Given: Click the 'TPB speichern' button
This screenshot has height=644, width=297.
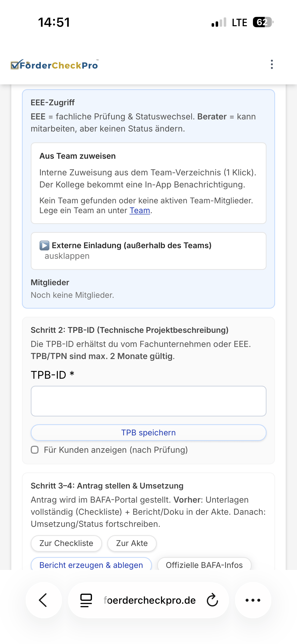Looking at the screenshot, I should [x=148, y=432].
